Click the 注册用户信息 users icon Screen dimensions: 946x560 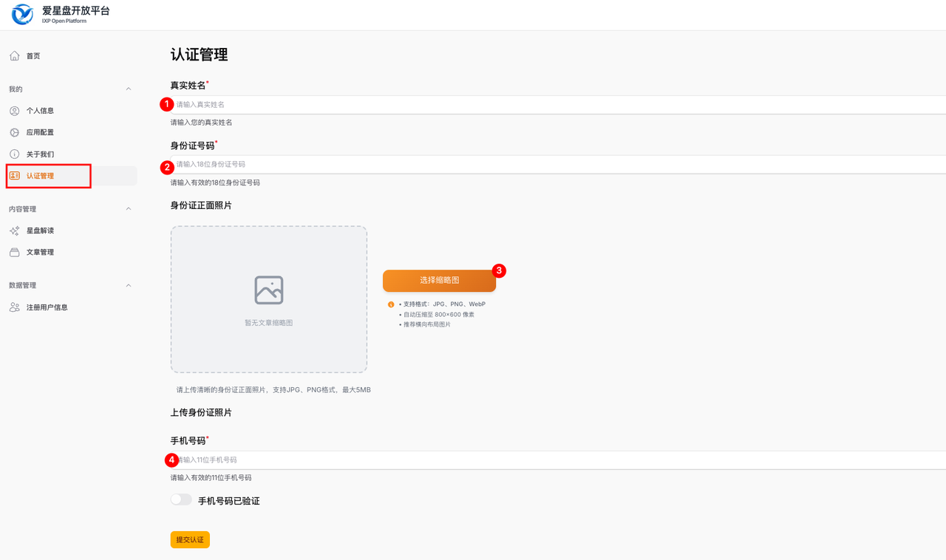pyautogui.click(x=15, y=307)
